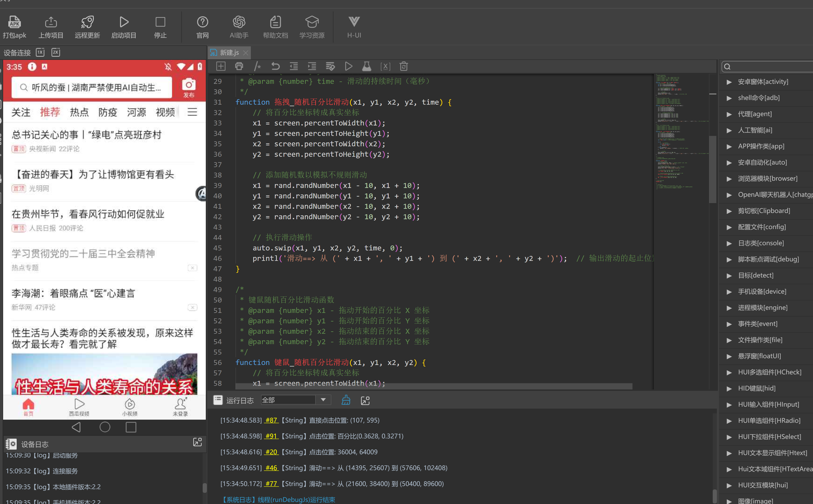Tap the Android home circle button
This screenshot has width=813, height=504.
point(105,427)
